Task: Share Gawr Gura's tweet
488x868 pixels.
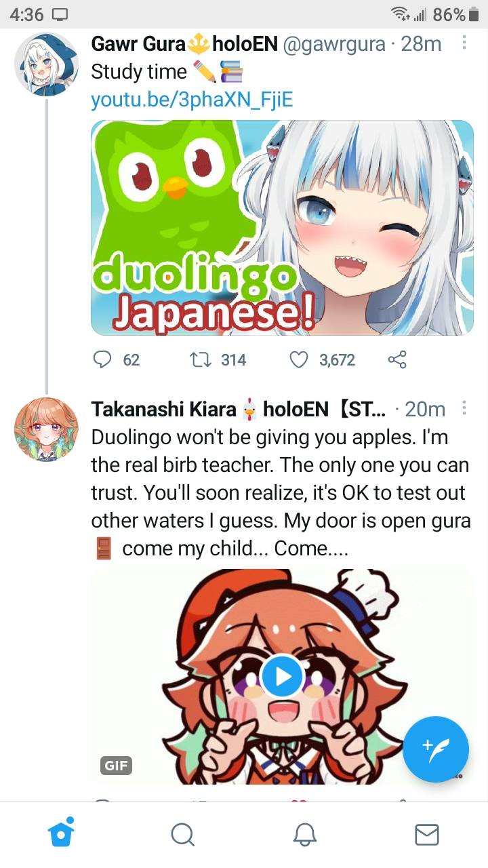Action: pos(397,360)
